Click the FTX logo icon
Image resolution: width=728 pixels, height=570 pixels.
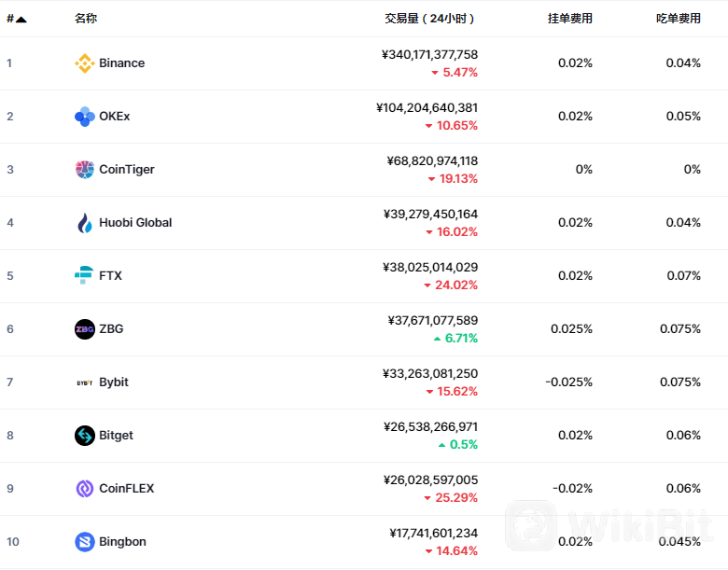pos(84,276)
